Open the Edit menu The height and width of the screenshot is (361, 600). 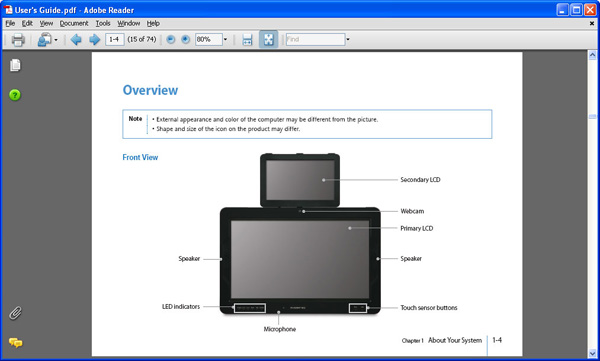click(27, 23)
